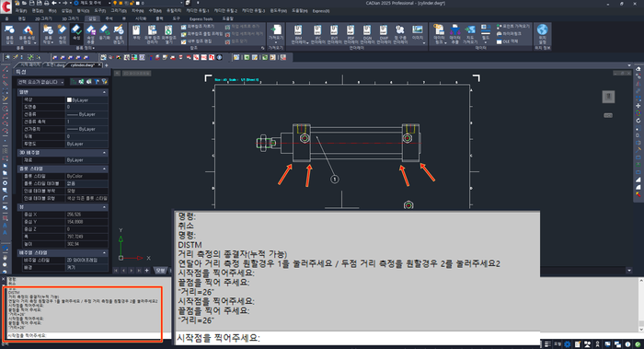Collapse the 일반 properties section
This screenshot has height=349, width=644.
point(104,92)
